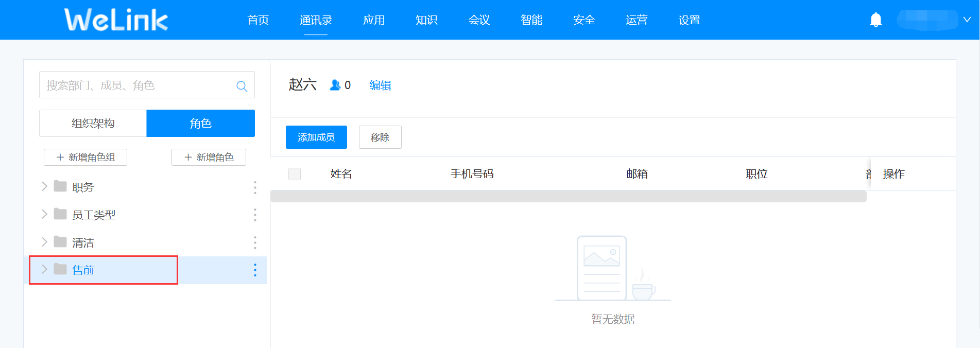Screen dimensions: 980x348
Task: Click the 添加成员 button
Action: coord(316,137)
